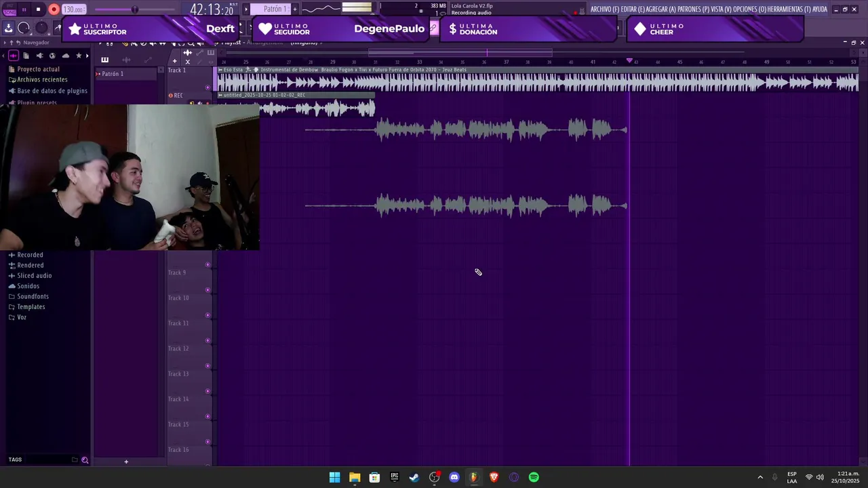Open the VISTA menu

tap(722, 9)
